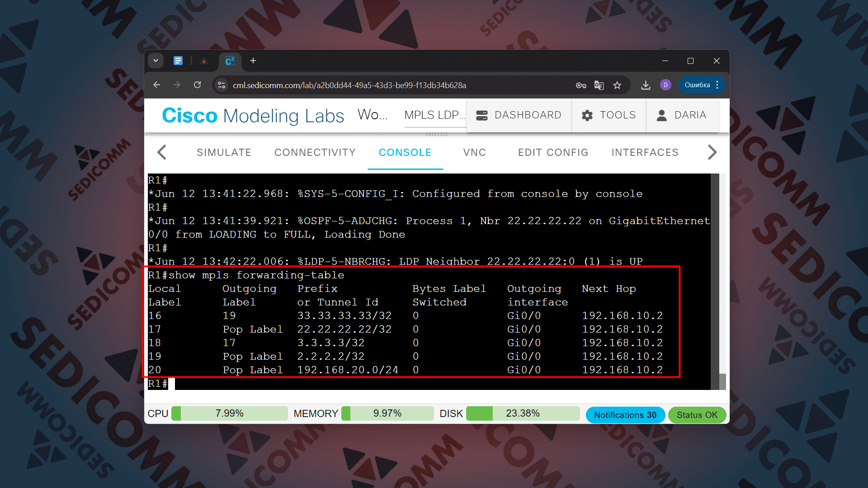
Task: Open the TOOLS menu
Action: coord(609,115)
